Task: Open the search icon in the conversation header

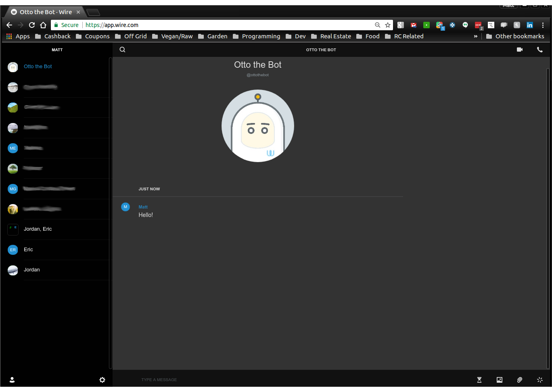Action: point(123,50)
